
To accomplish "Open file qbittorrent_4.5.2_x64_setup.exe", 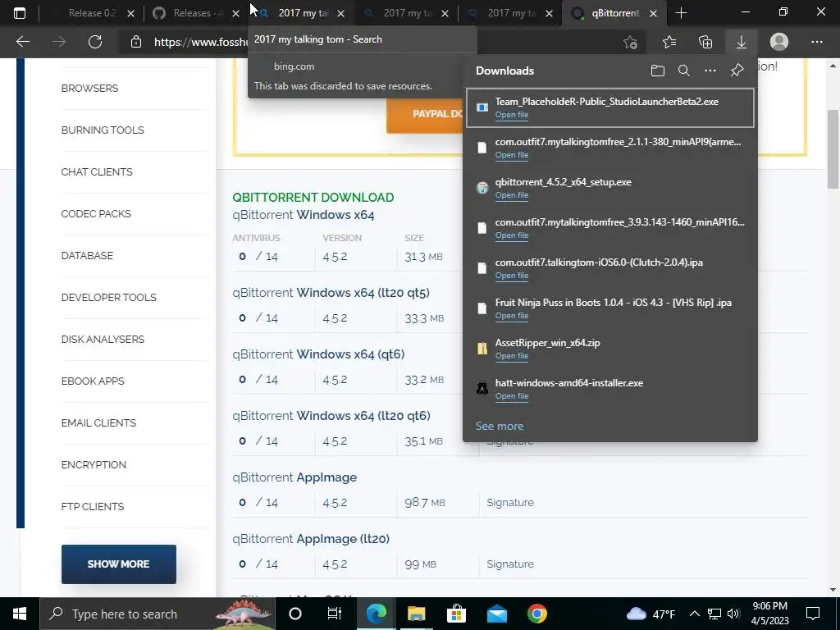I will point(512,195).
